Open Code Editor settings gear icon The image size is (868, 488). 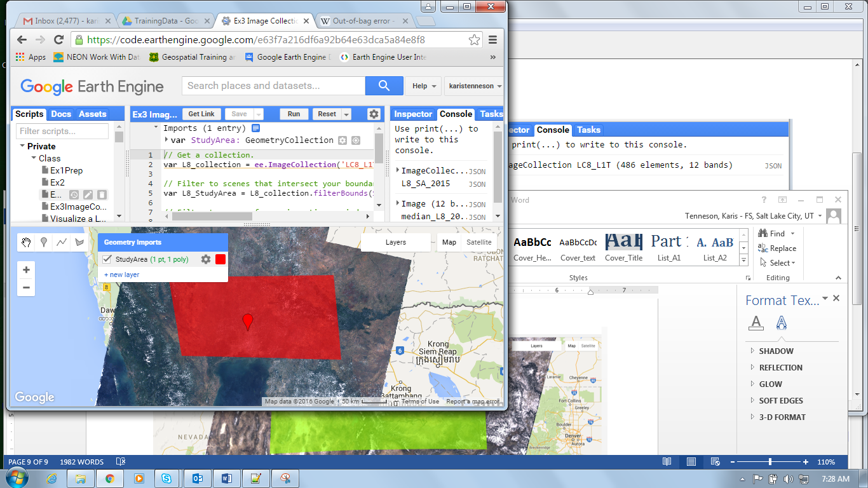(374, 114)
